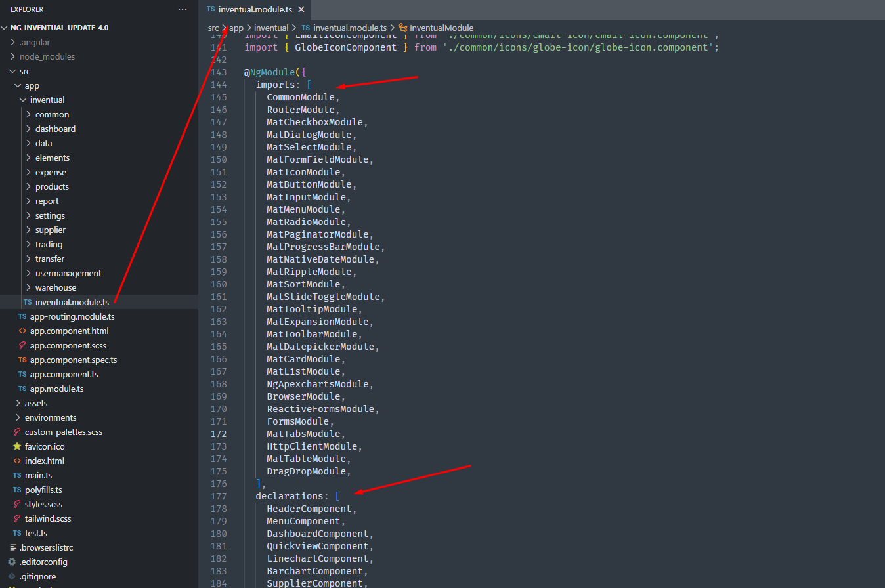Screen dimensions: 885x588
Task: Open favicon.ico file
Action: coord(98,446)
